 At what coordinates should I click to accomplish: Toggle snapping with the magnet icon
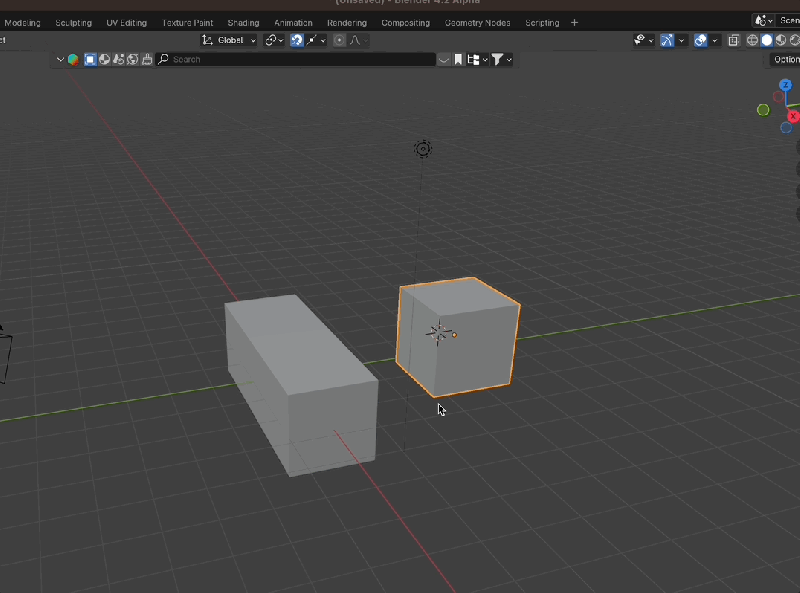297,40
